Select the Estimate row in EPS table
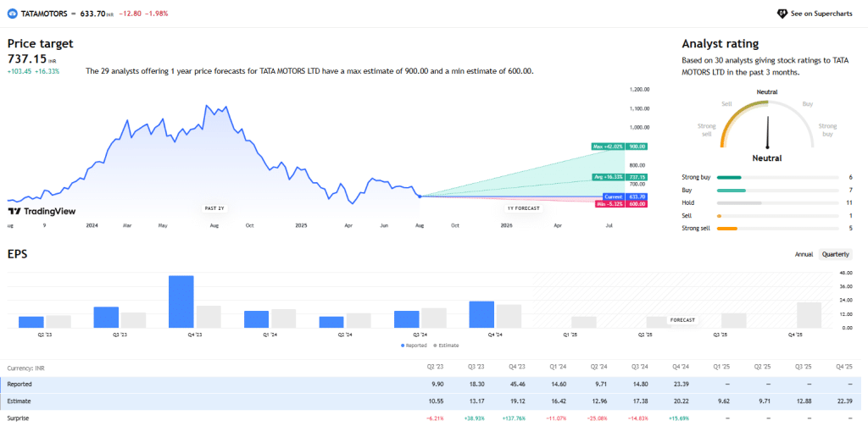Image resolution: width=868 pixels, height=426 pixels. [x=431, y=401]
